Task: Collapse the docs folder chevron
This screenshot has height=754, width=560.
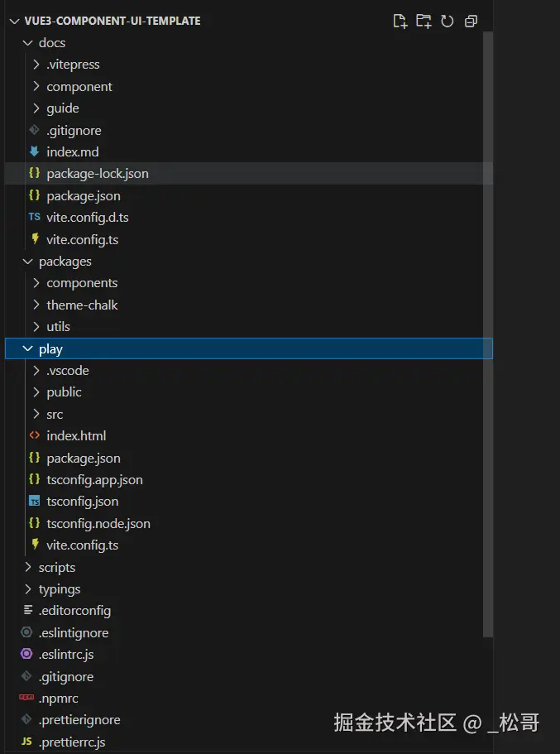Action: (27, 43)
